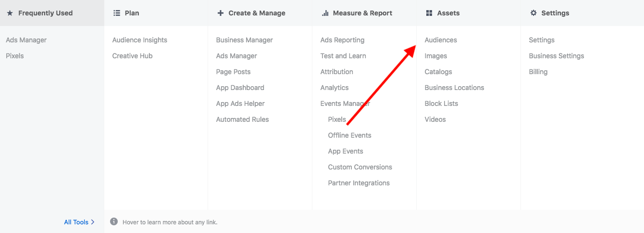Open Images under Assets
Screen dimensions: 644x233
tap(436, 56)
